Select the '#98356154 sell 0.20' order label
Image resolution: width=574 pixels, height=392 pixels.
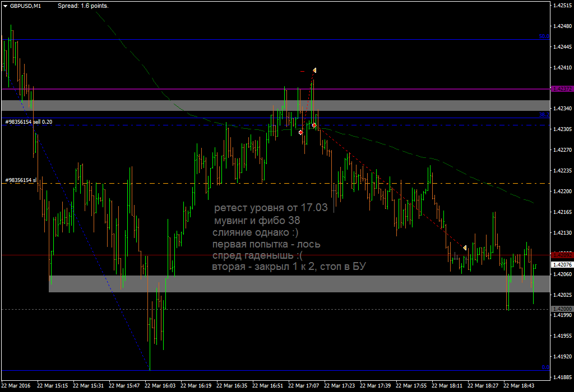tap(29, 122)
